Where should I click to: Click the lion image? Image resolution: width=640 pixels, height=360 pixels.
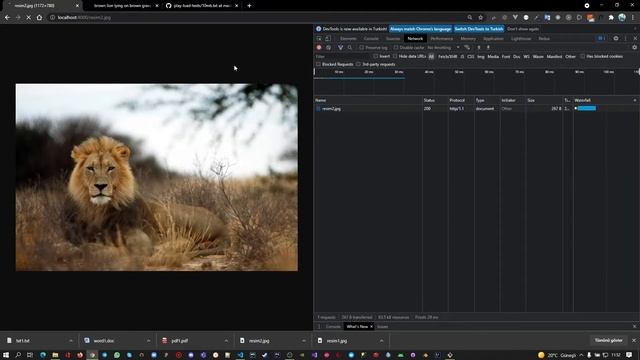pyautogui.click(x=157, y=177)
